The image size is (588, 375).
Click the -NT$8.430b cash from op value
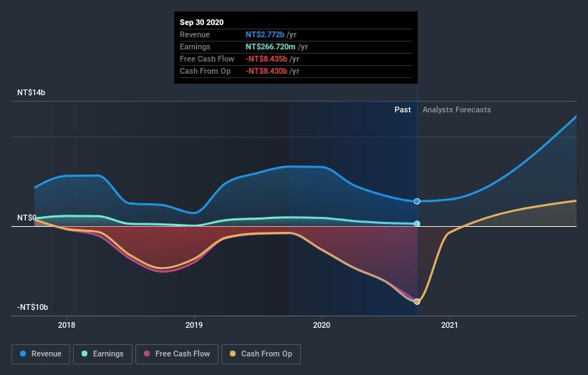[x=266, y=71]
